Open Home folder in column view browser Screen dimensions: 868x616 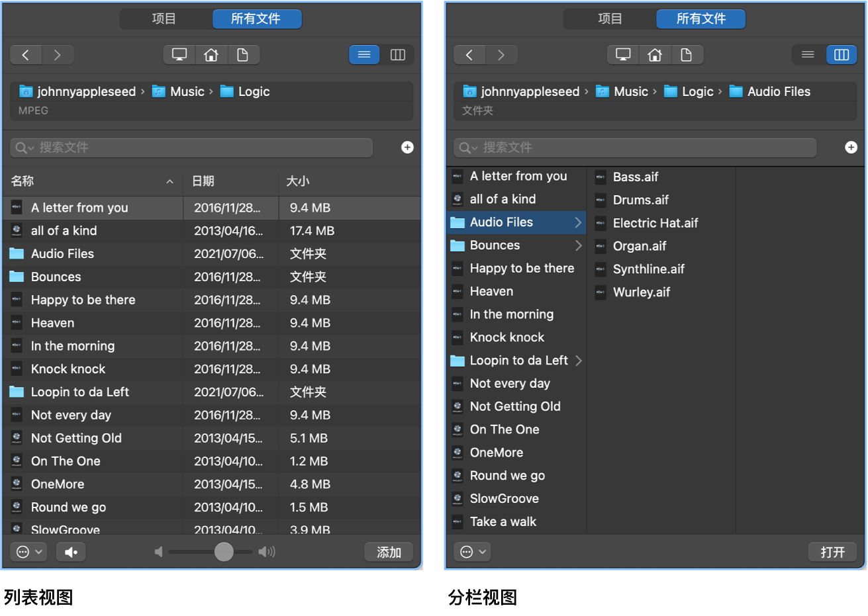[x=655, y=55]
